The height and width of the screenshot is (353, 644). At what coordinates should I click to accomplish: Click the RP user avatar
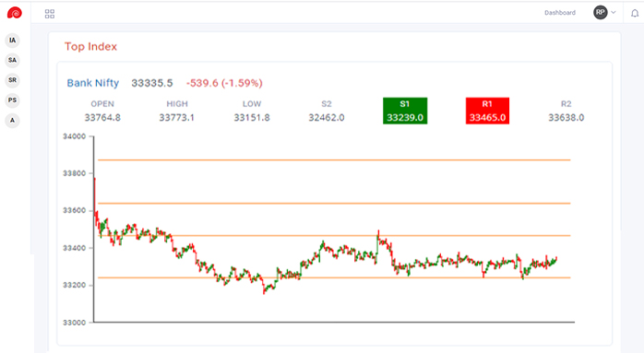600,12
